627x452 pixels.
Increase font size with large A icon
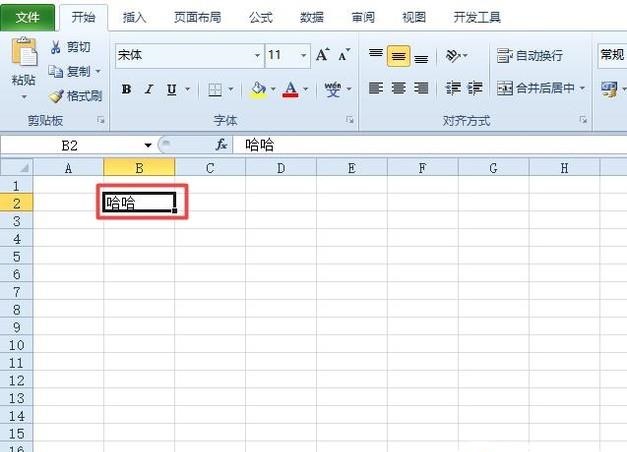(x=323, y=55)
